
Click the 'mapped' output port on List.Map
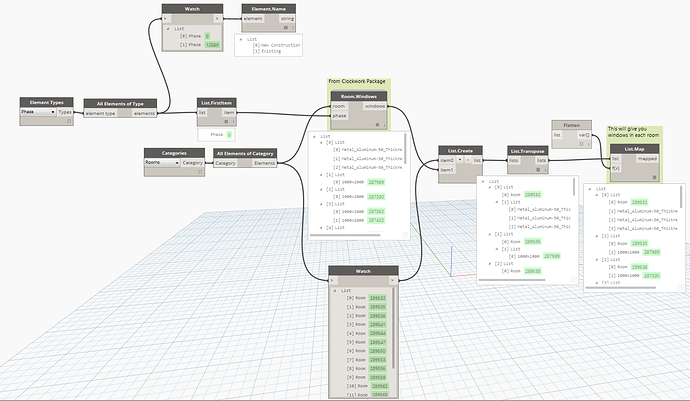[x=647, y=158]
